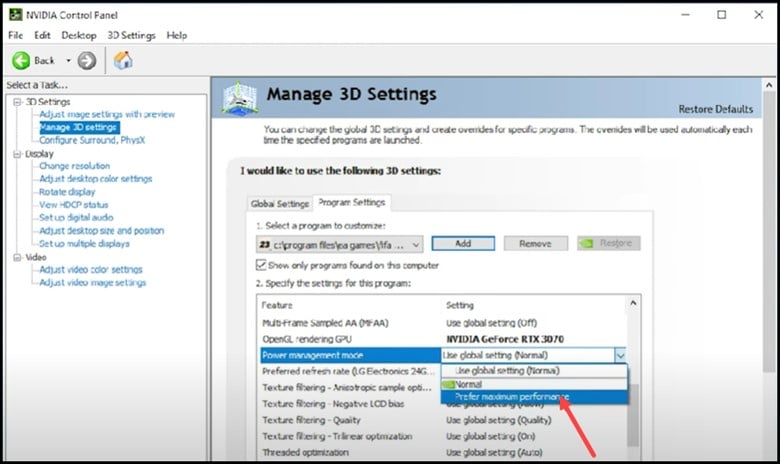
Task: Switch to the Global Settings tab
Action: (x=279, y=203)
